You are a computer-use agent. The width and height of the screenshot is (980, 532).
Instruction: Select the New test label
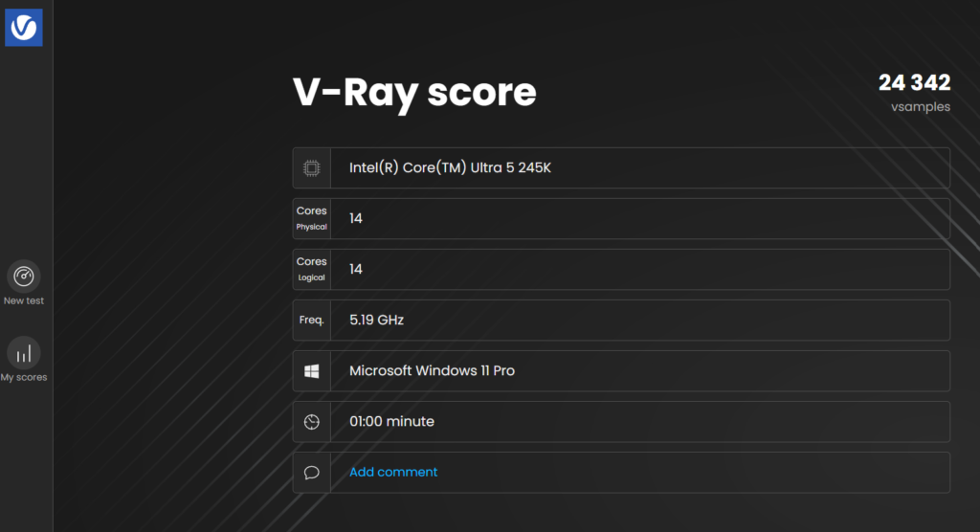[24, 300]
